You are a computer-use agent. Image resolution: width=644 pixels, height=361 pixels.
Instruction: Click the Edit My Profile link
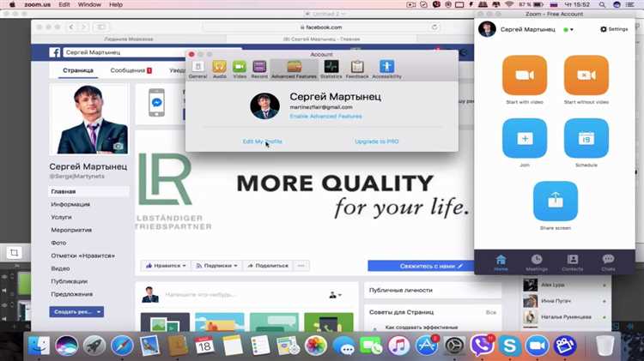pos(262,141)
